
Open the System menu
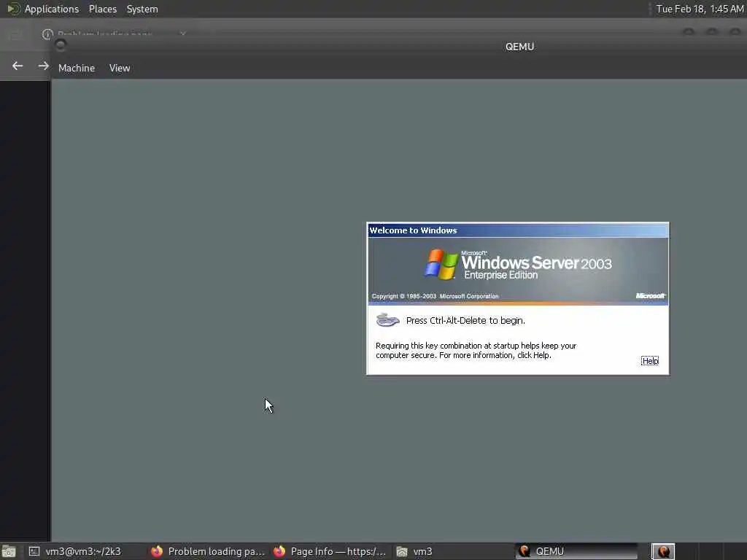tap(142, 9)
